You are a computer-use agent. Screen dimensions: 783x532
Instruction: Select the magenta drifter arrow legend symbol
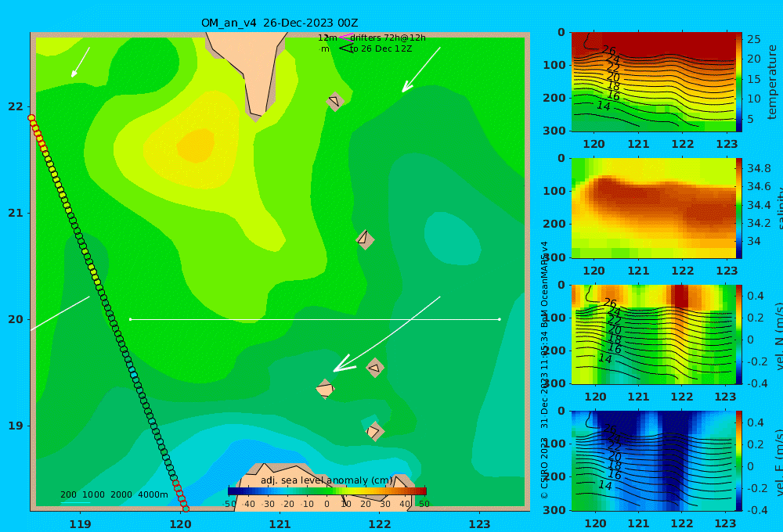[346, 37]
